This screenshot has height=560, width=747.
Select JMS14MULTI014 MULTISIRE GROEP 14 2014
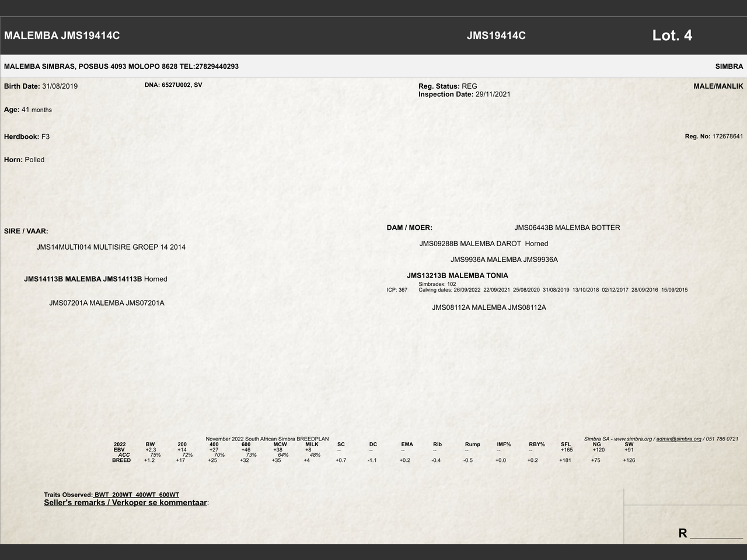(x=111, y=247)
